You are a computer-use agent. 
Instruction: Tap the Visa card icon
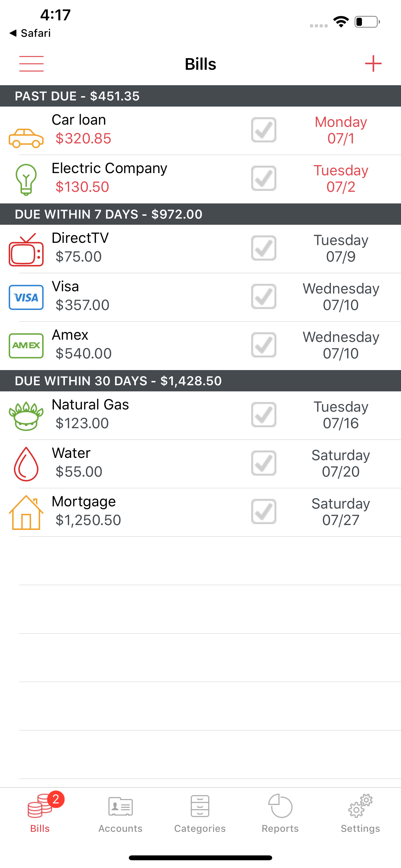26,297
